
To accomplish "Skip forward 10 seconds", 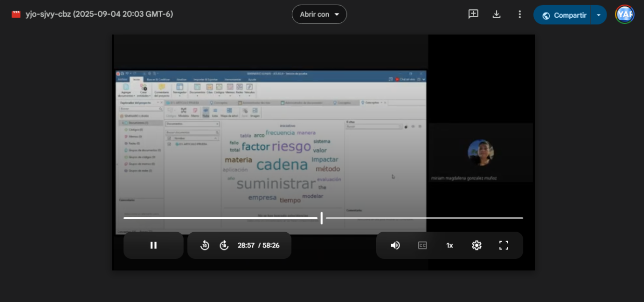I will point(224,245).
